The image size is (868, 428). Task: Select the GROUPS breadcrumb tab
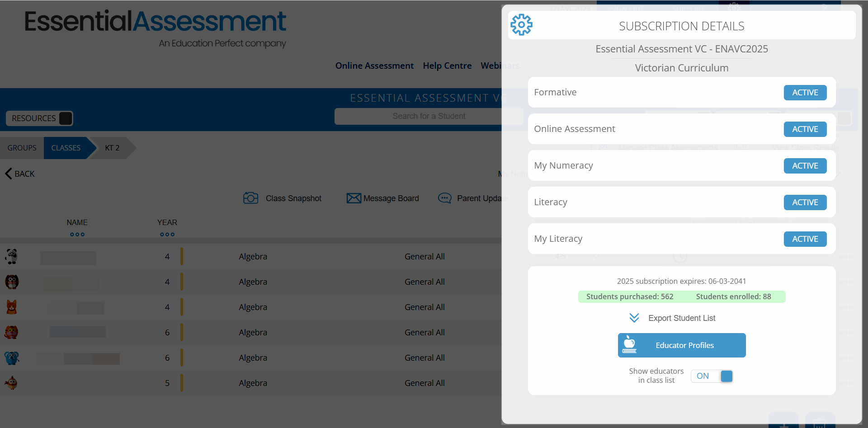point(22,148)
